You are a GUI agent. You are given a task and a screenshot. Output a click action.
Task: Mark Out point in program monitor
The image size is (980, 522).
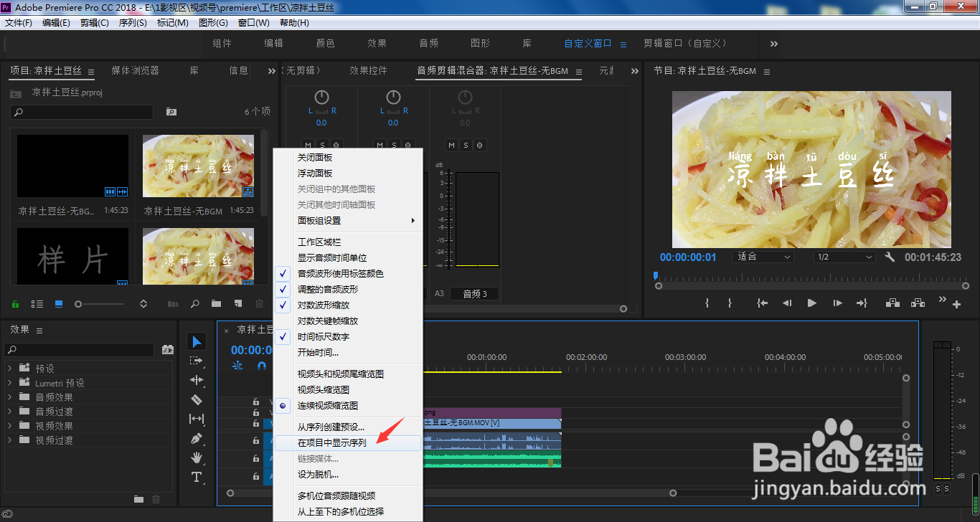tap(730, 303)
